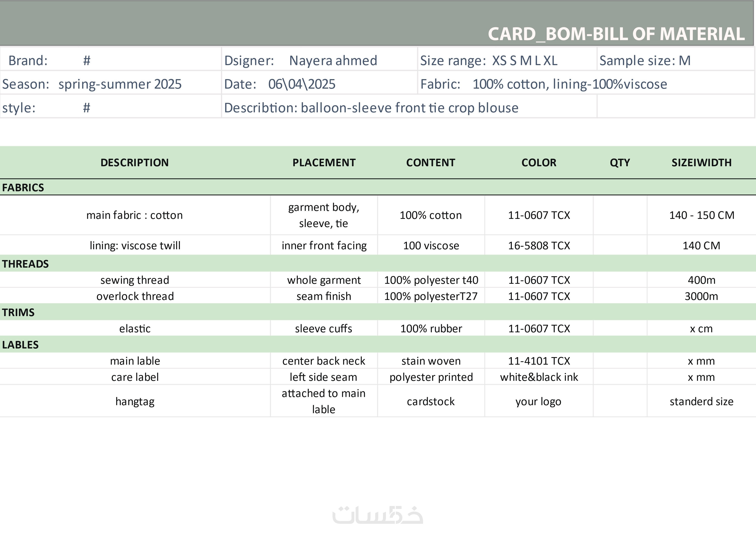The width and height of the screenshot is (756, 535).
Task: Click the PLACEMENT column header
Action: click(324, 162)
